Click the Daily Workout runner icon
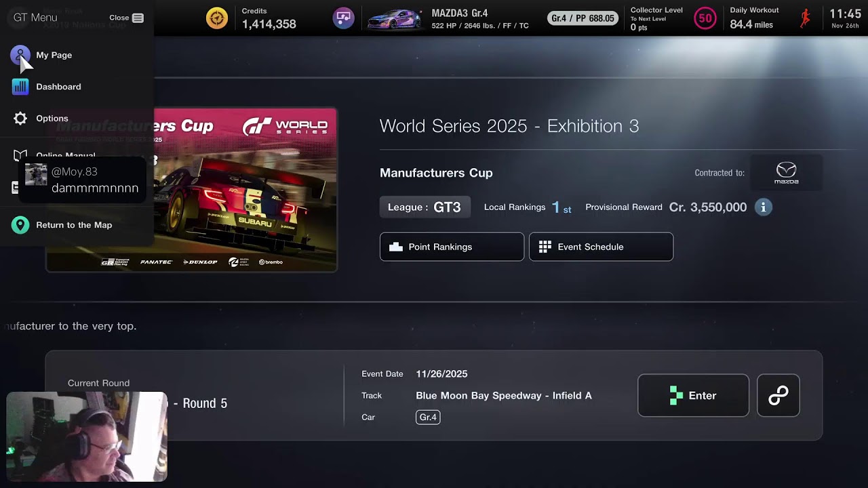 pos(805,18)
